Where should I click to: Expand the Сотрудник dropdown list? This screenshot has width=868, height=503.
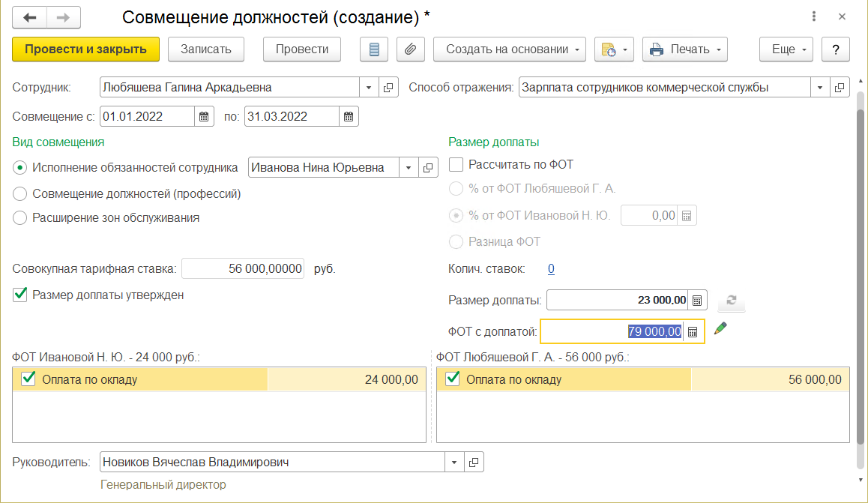pyautogui.click(x=369, y=88)
